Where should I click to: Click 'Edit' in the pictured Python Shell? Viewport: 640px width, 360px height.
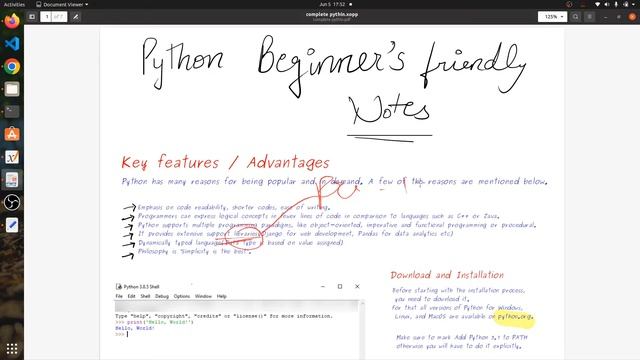click(x=131, y=296)
